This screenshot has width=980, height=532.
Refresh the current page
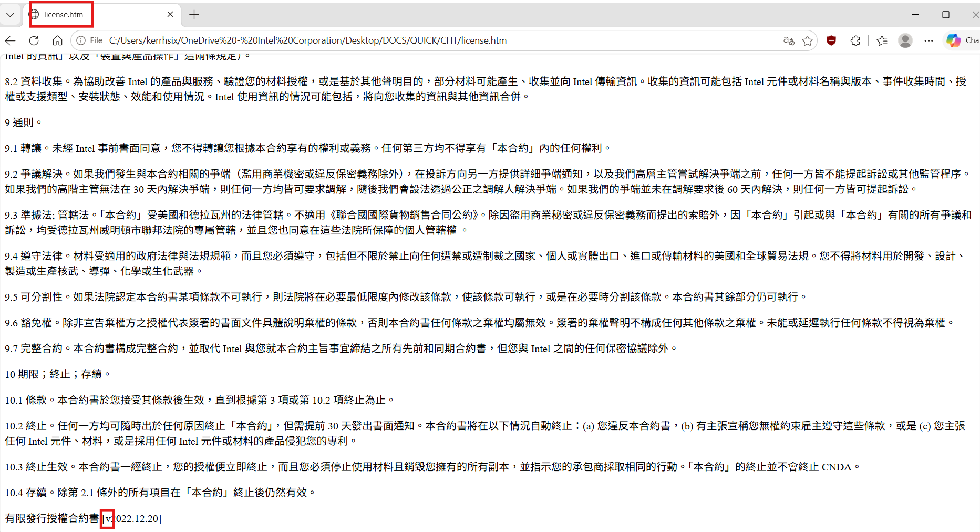point(34,40)
